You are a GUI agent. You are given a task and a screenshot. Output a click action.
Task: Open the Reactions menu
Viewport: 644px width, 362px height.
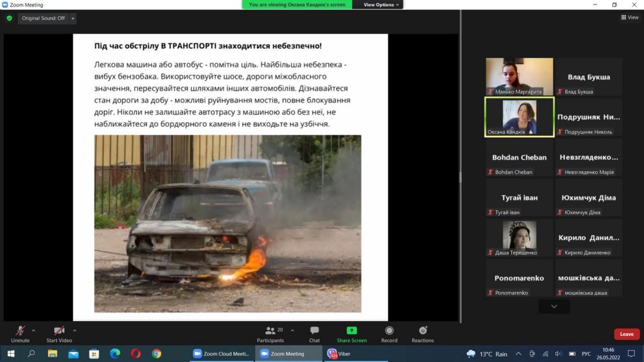(423, 334)
